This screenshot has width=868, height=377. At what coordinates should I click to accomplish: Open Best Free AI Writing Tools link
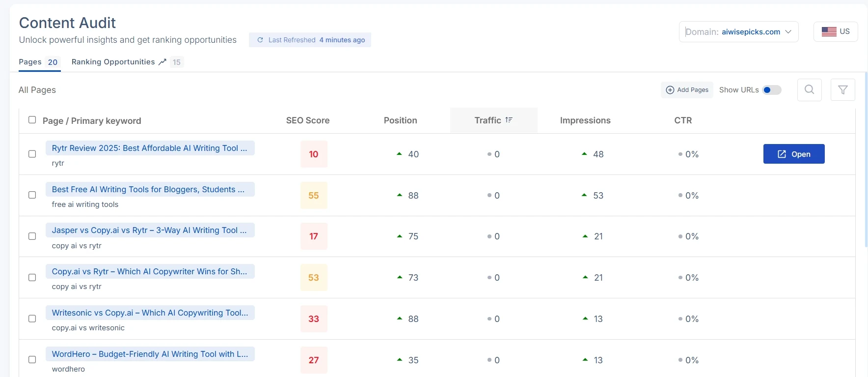pos(150,189)
